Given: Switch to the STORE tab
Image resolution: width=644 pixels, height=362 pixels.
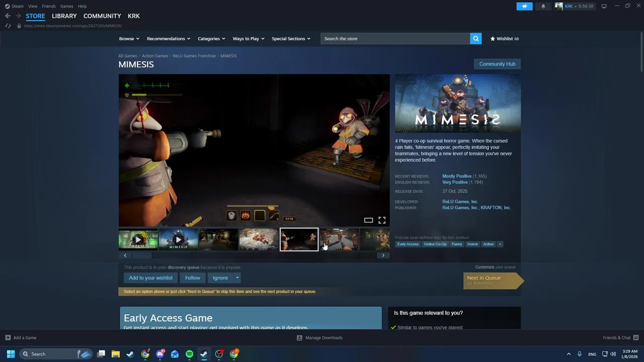Looking at the screenshot, I should click(35, 16).
